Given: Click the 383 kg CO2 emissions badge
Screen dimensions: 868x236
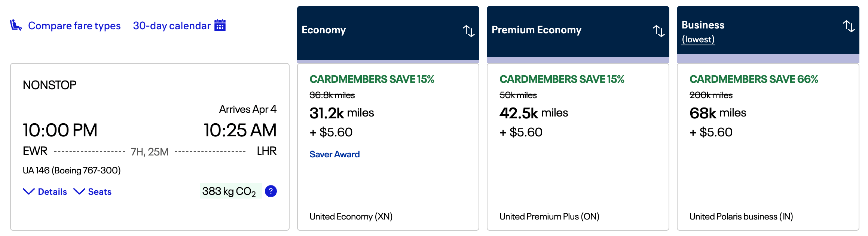Looking at the screenshot, I should click(x=230, y=191).
